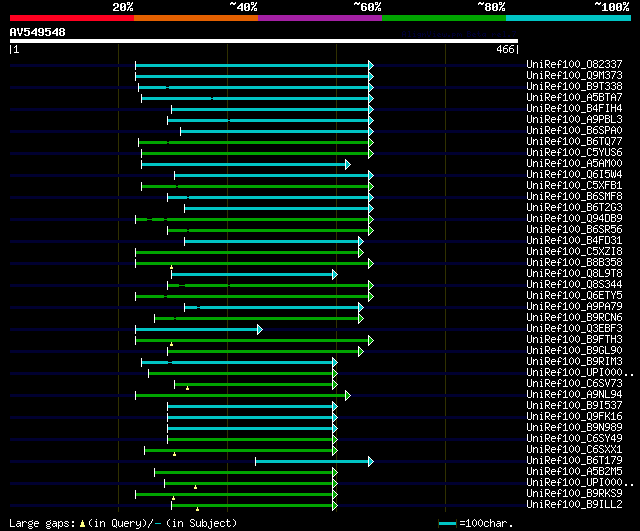Click the purple ~60% identity legend segment
Viewport: 640px width, 531px height.
click(320, 18)
